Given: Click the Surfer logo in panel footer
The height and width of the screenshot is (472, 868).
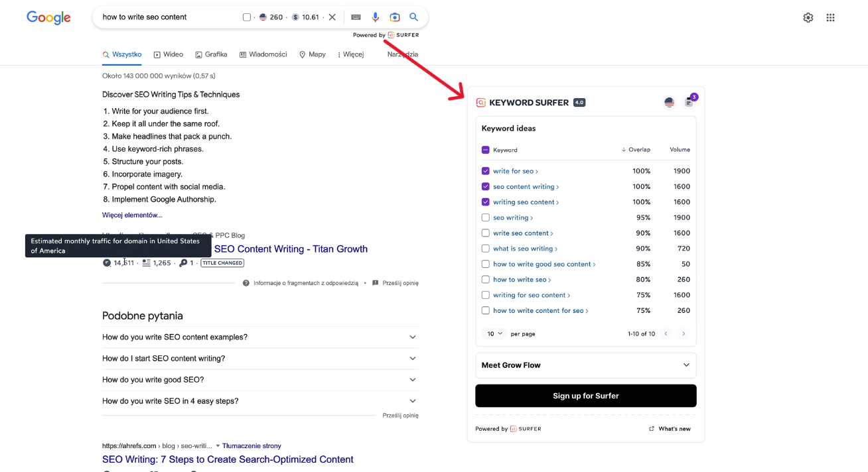Looking at the screenshot, I should pos(526,429).
